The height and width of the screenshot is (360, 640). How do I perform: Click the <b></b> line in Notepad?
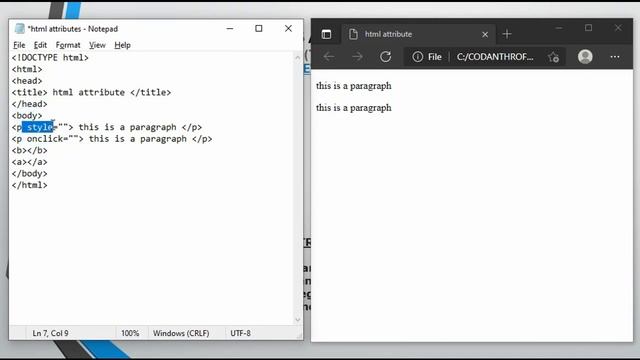click(29, 150)
